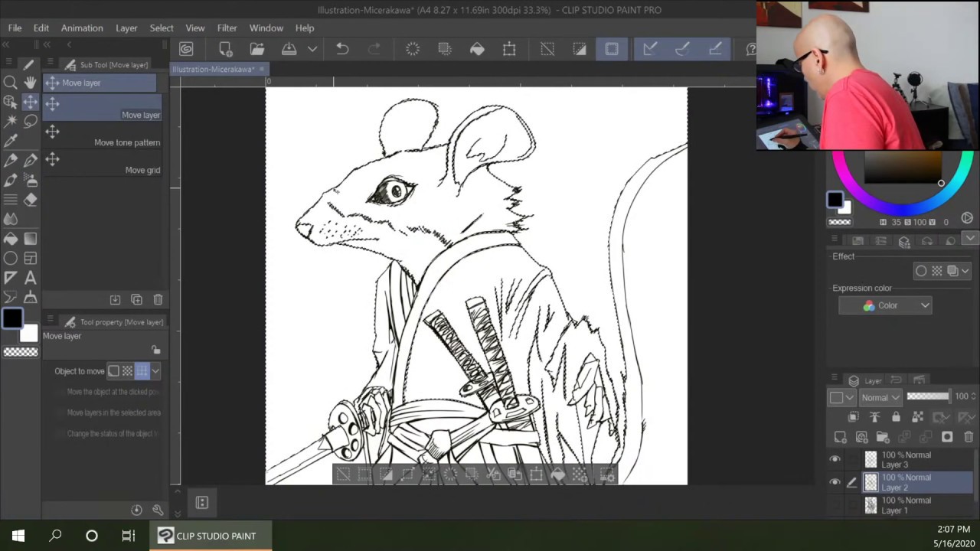Viewport: 980px width, 551px height.
Task: Toggle Lock layer icon in Layer panel
Action: pos(897,417)
